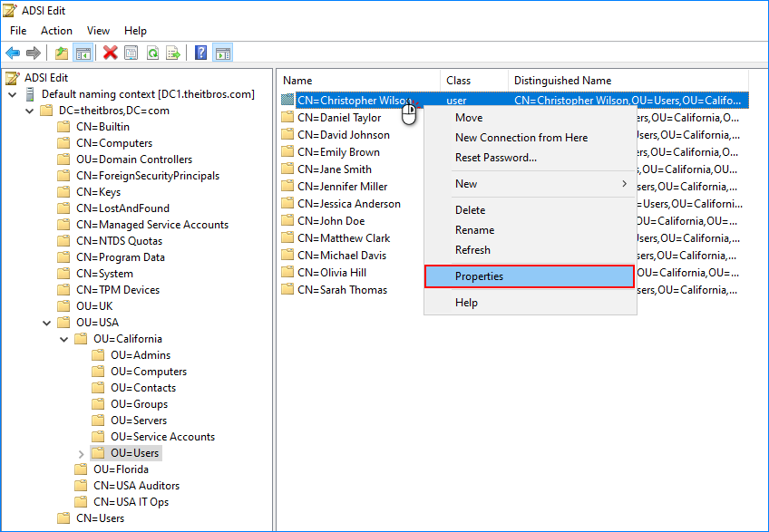The image size is (769, 532).
Task: Click the server icon beside Default naming context
Action: (30, 94)
